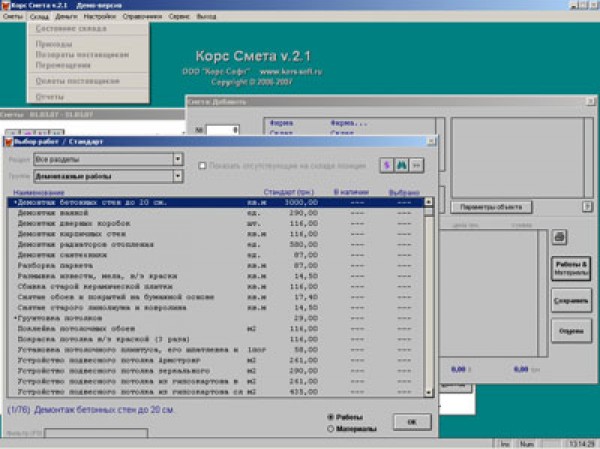This screenshot has width=600, height=449.
Task: Click the small arrows button beside binoculars
Action: point(417,164)
